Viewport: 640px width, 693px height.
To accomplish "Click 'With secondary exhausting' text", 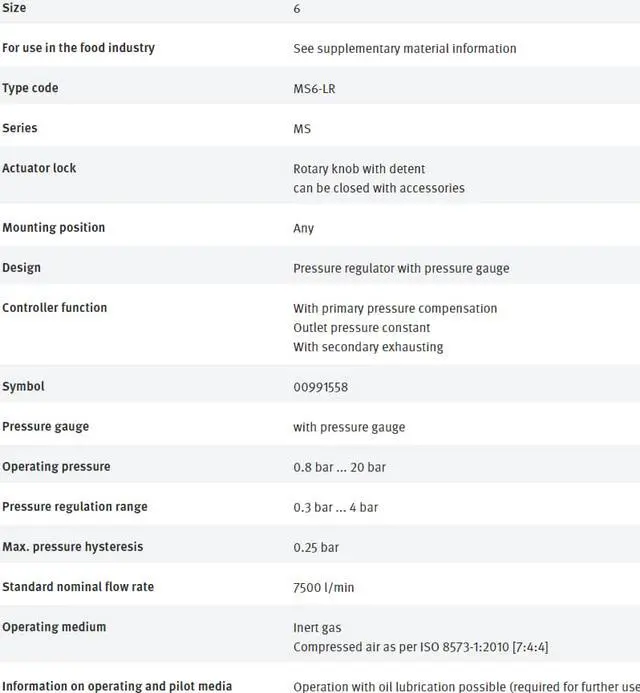I will pos(368,347).
